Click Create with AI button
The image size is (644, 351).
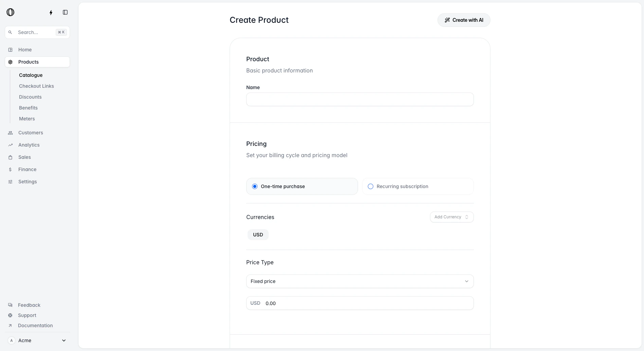point(464,20)
